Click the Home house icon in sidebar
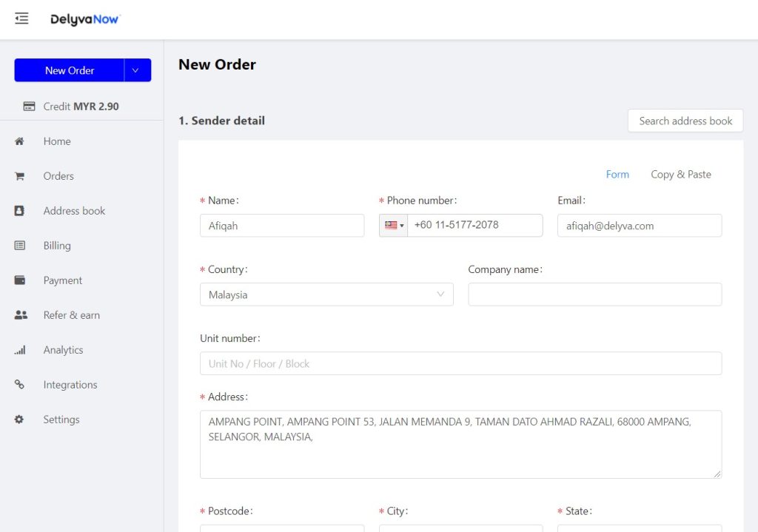The height and width of the screenshot is (532, 758). click(20, 141)
